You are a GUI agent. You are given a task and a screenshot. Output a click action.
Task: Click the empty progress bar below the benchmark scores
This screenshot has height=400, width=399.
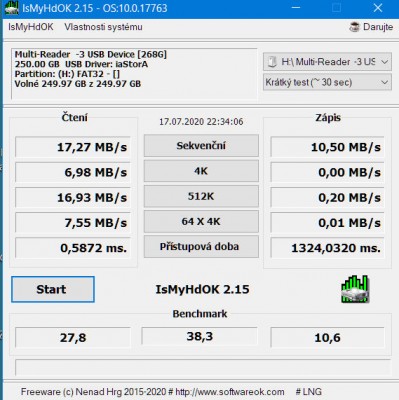203,368
